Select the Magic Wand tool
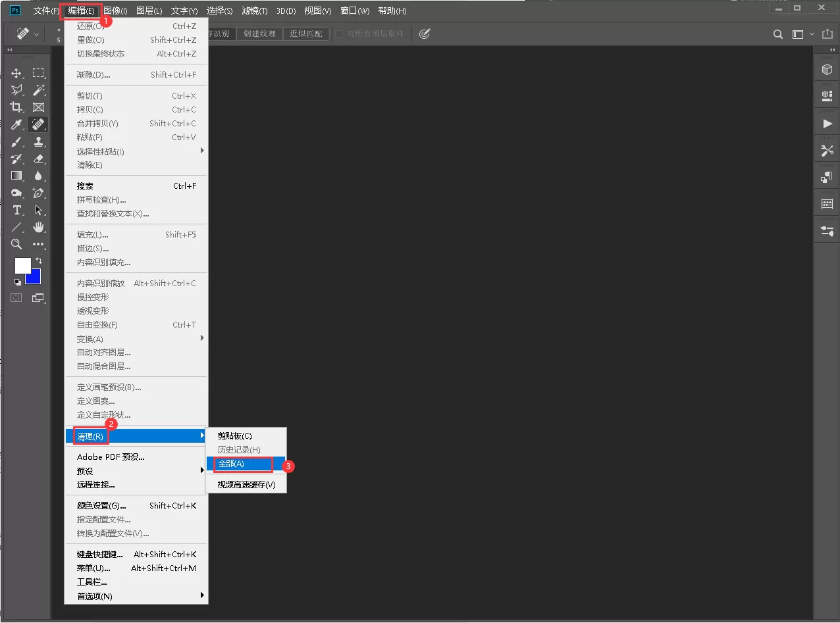Screen dimensions: 840x623 click(x=39, y=90)
